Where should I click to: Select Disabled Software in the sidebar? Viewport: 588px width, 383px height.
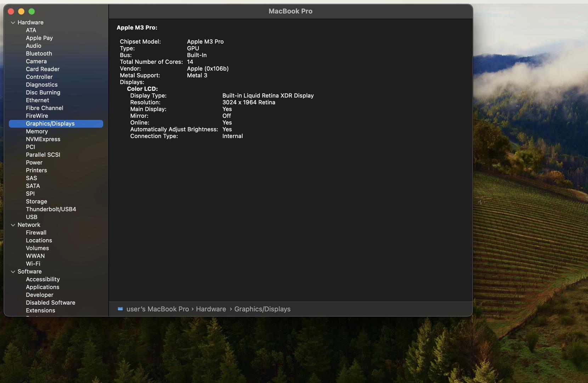click(50, 303)
